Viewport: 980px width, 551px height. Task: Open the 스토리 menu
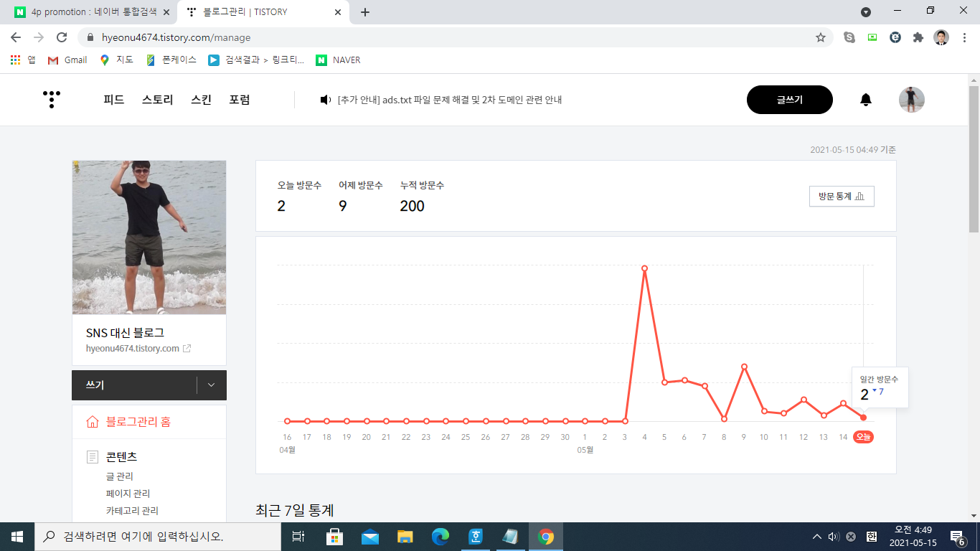click(x=158, y=100)
